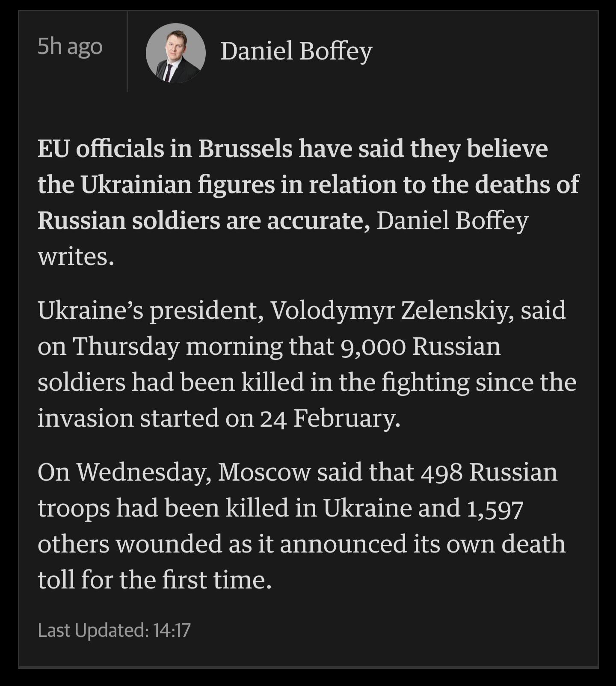Click the word 'Brussels' in bold headline
The height and width of the screenshot is (686, 616).
pos(245,148)
